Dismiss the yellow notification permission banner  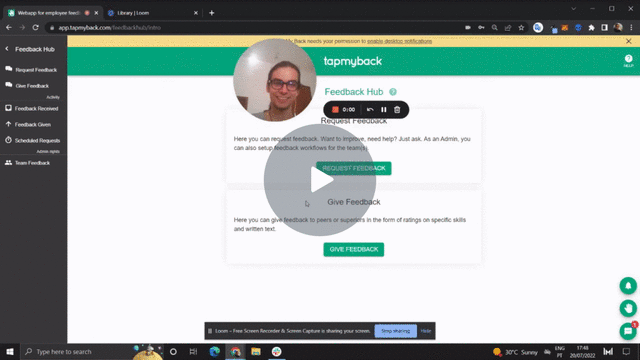pyautogui.click(x=629, y=41)
